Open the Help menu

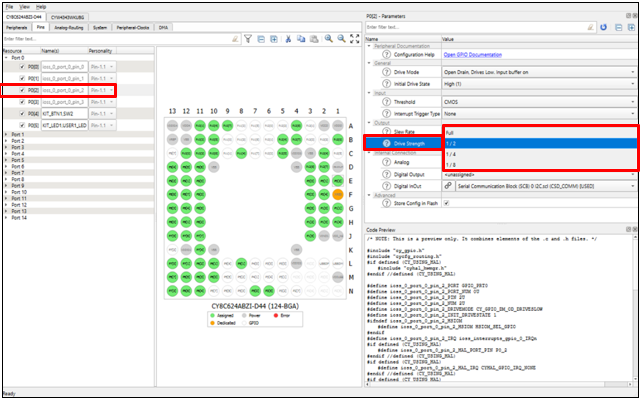(x=41, y=7)
